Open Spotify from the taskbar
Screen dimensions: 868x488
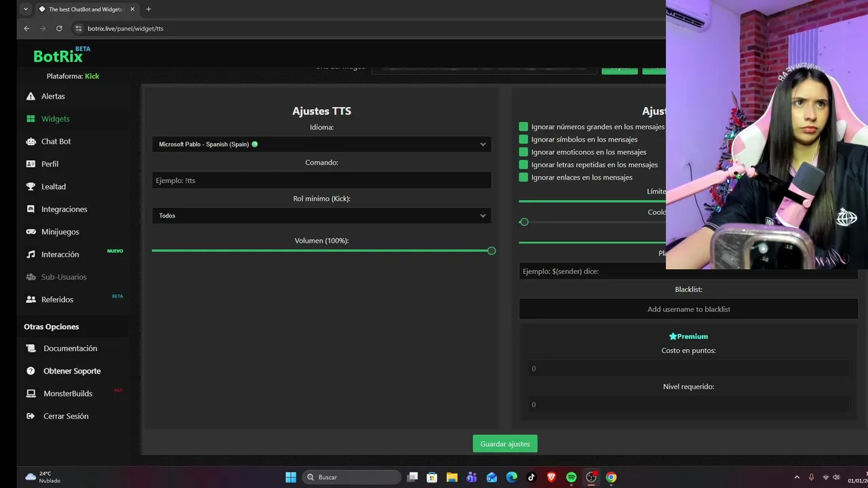571,477
